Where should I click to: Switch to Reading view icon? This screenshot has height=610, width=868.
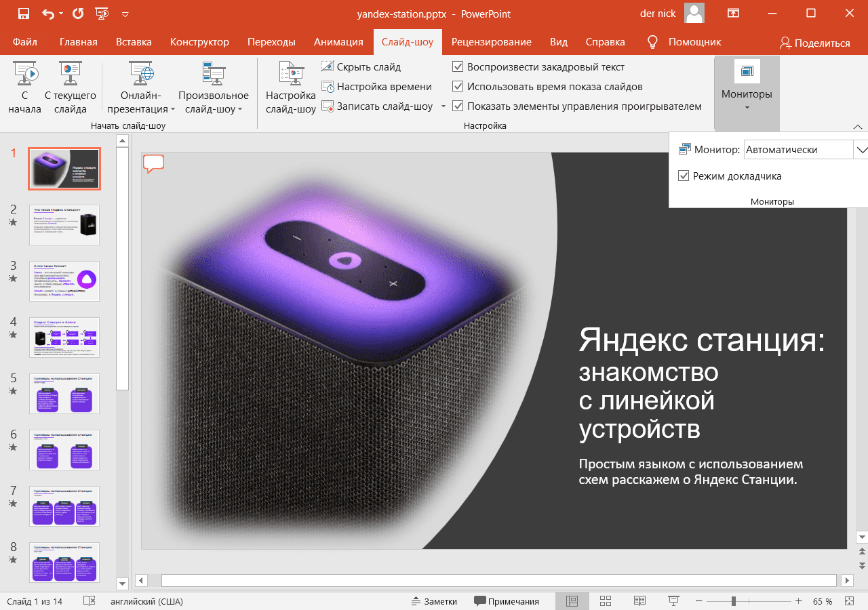[x=639, y=601]
